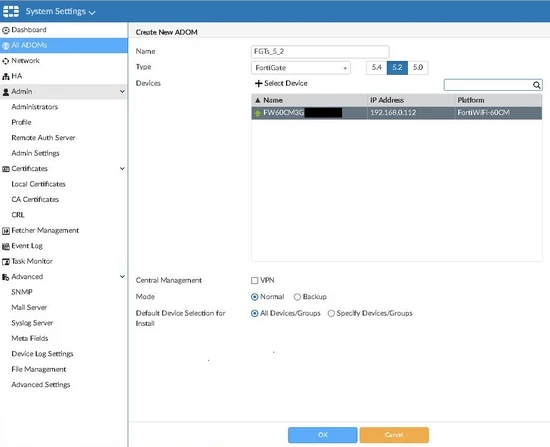Select IP cell 192.168.0.112
Image resolution: width=550 pixels, height=447 pixels.
click(411, 113)
